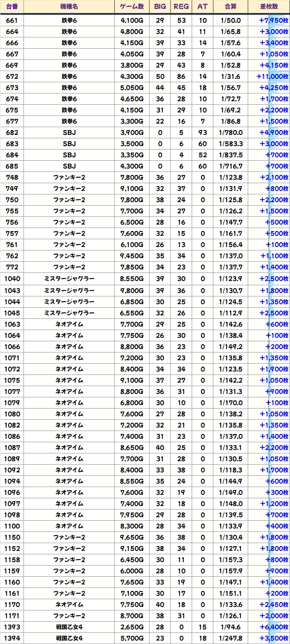Image resolution: width=290 pixels, height=644 pixels.
Task: Click the +6,400枚 difference value
Action: coord(274,627)
